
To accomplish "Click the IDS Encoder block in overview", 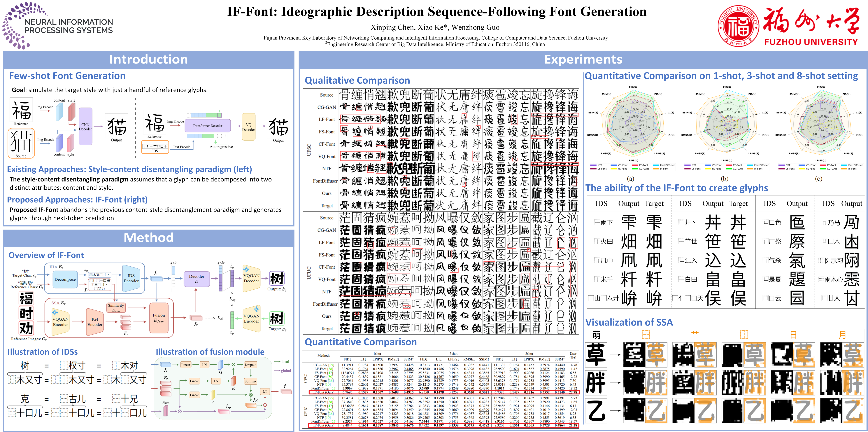I will (x=131, y=278).
